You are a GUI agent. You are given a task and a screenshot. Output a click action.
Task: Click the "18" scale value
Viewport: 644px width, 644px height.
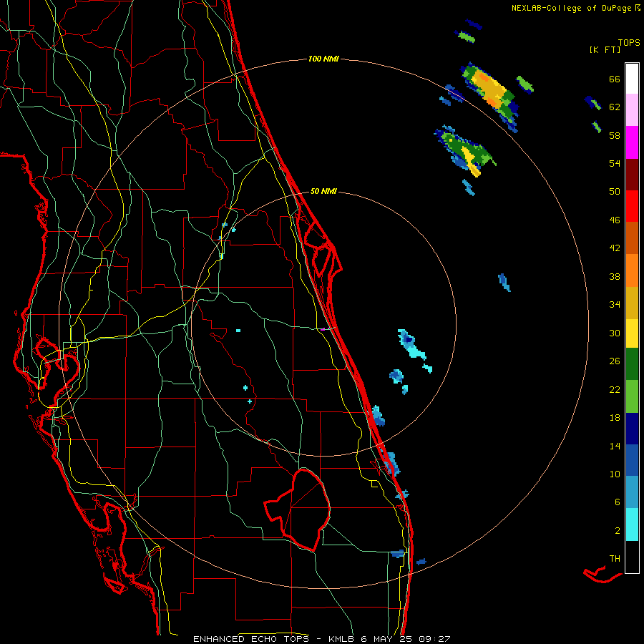(x=615, y=418)
